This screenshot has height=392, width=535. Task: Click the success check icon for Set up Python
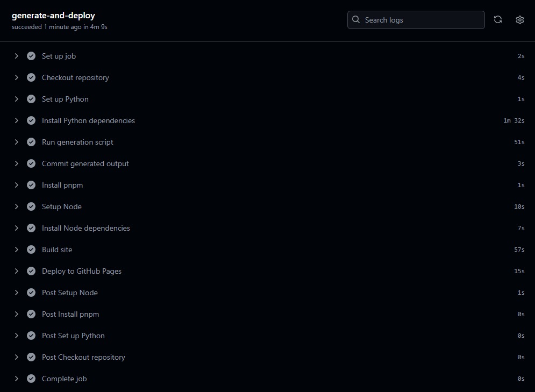tap(31, 99)
